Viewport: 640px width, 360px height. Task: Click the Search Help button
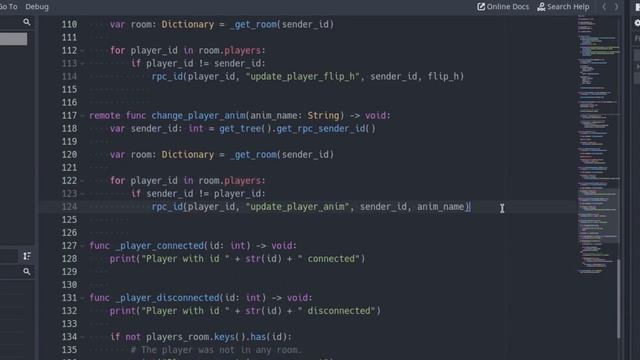[563, 7]
